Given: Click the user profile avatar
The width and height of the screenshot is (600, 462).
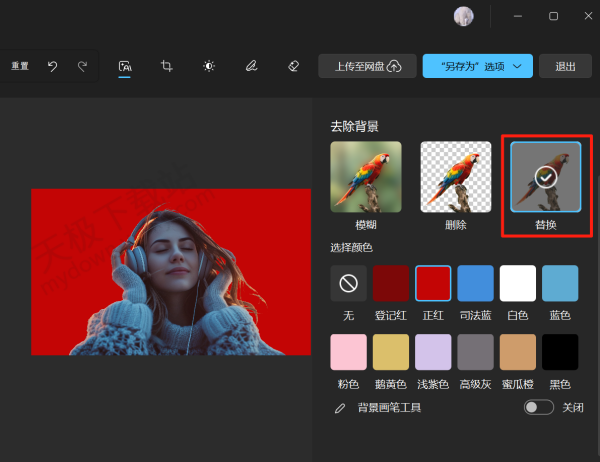Looking at the screenshot, I should point(463,16).
